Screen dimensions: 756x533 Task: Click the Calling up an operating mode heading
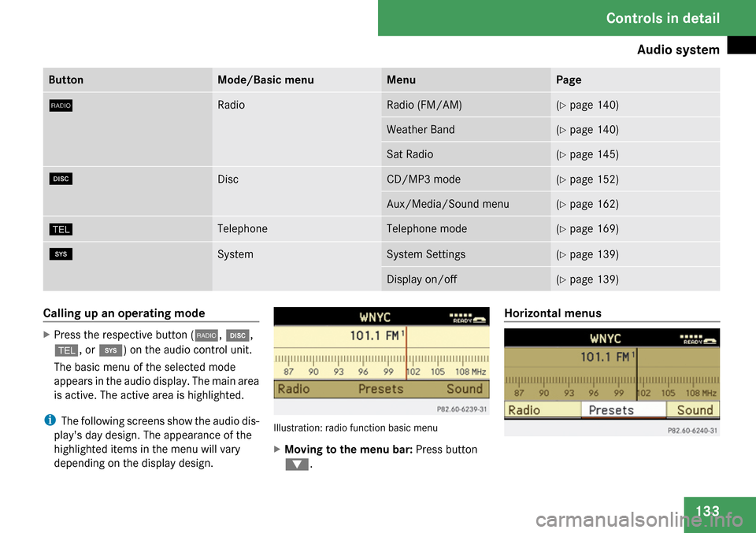[124, 313]
